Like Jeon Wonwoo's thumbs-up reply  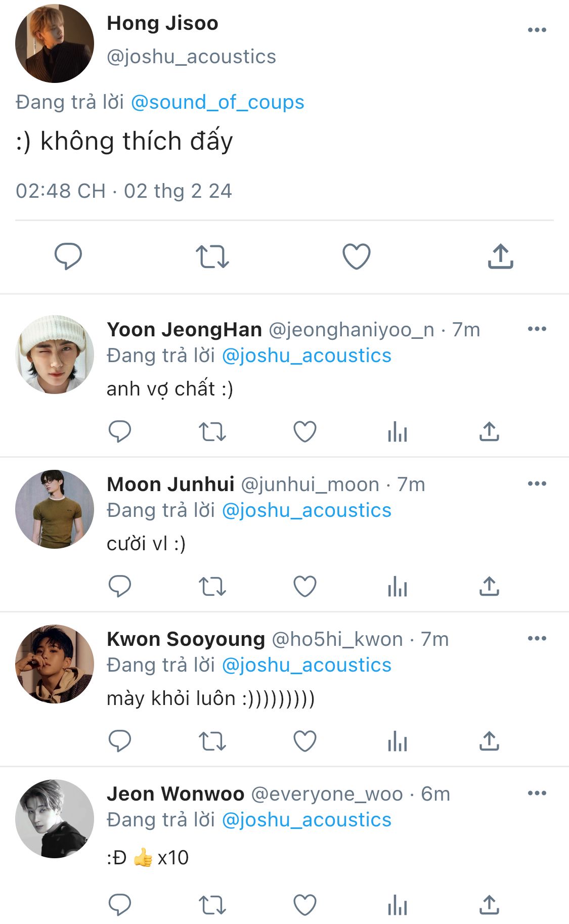click(305, 905)
